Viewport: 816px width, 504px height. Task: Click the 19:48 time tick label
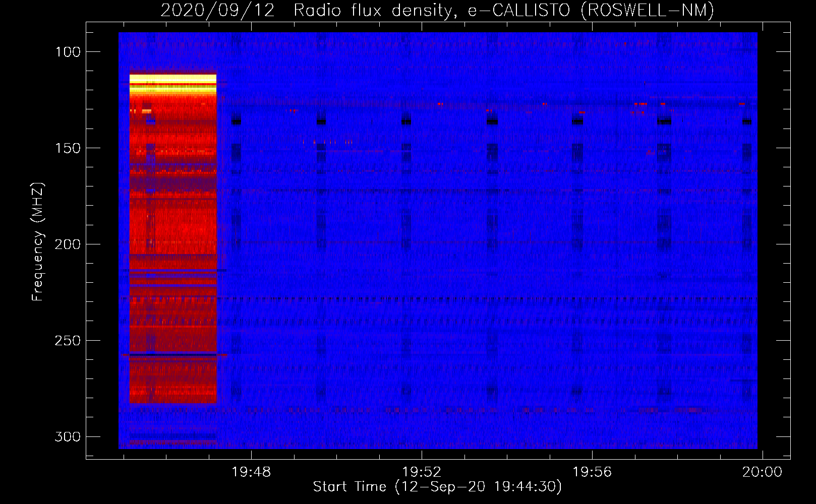tap(251, 472)
